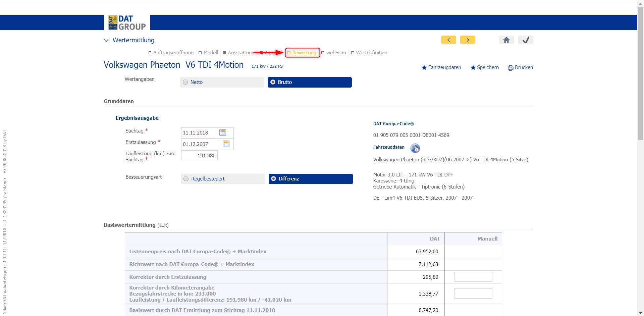Click manual field for Korrektur durch Kilometerangabe
This screenshot has height=316, width=644.
(x=473, y=294)
